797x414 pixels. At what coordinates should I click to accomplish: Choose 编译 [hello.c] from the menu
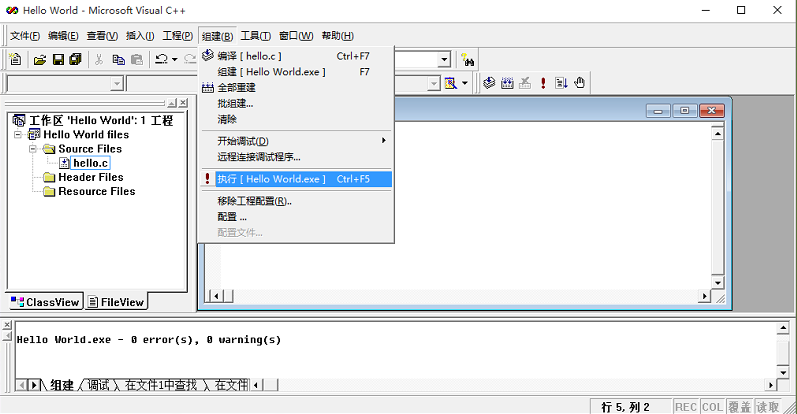tap(296, 56)
